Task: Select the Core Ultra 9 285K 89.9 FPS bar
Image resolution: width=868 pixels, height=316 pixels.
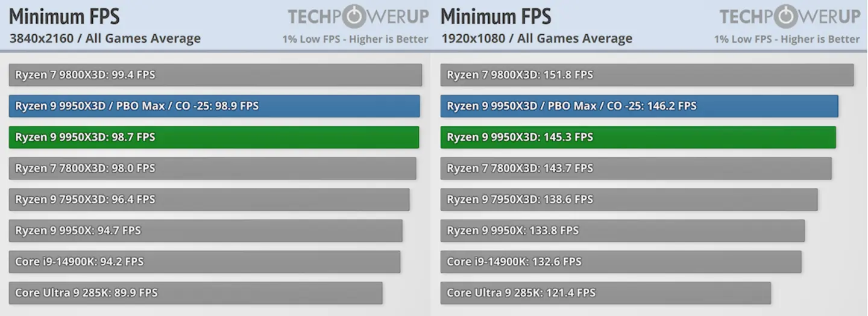Action: [x=195, y=293]
